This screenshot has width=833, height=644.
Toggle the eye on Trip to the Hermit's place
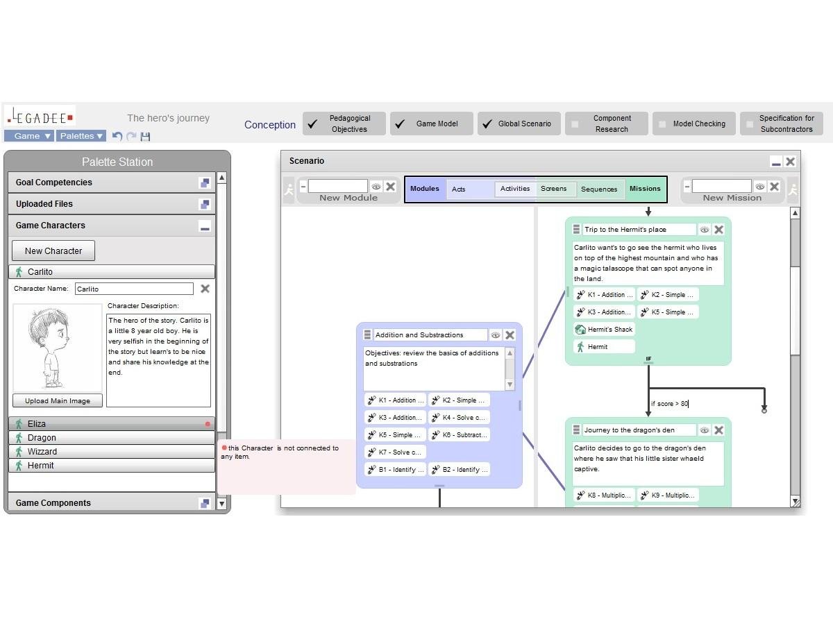pyautogui.click(x=705, y=229)
